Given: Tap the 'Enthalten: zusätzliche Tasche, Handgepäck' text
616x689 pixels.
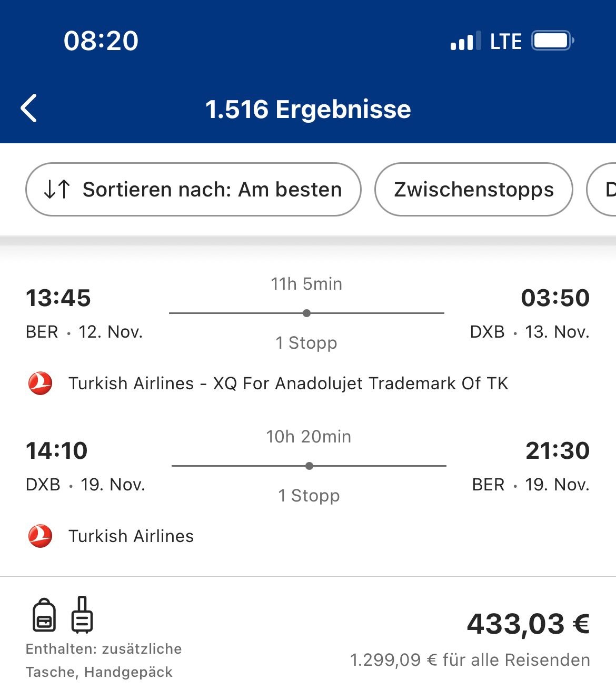Looking at the screenshot, I should pos(104,661).
